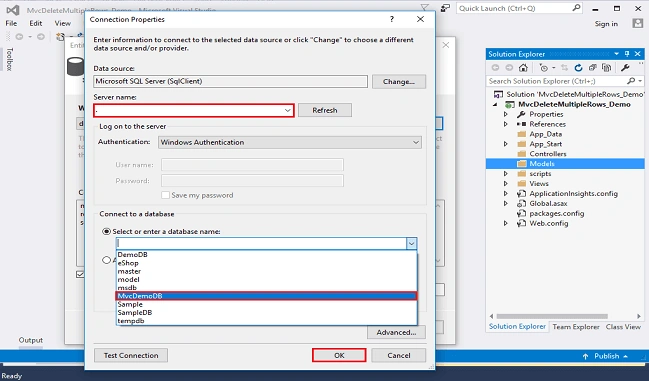Expand References node arrow
Screen dimensions: 649x381
point(505,124)
